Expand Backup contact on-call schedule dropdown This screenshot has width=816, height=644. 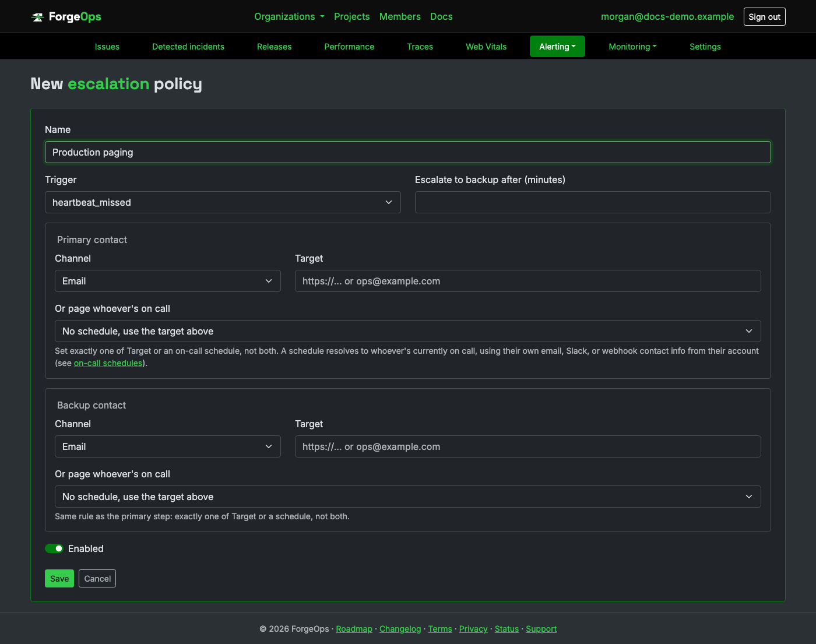click(x=408, y=497)
